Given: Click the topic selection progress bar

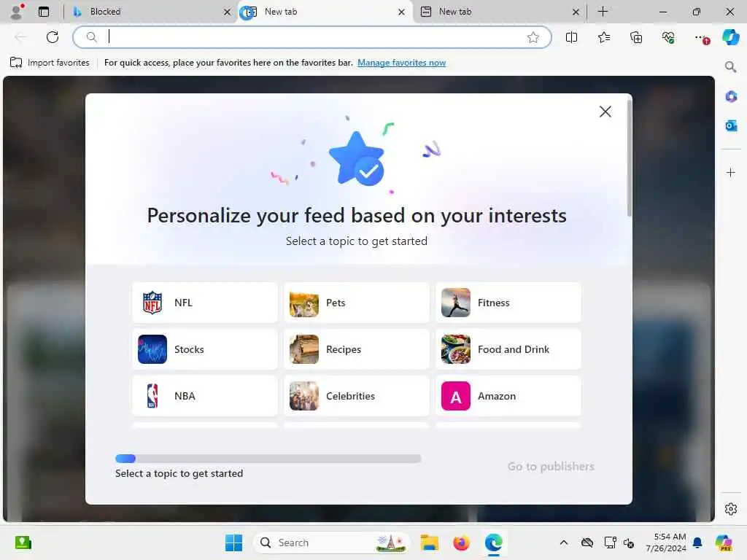Looking at the screenshot, I should coord(268,459).
